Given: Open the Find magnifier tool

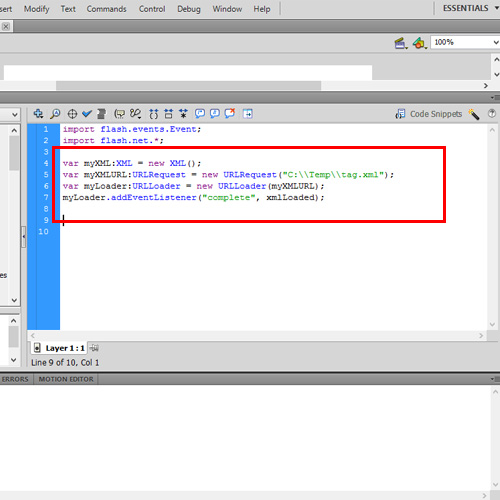Looking at the screenshot, I should pyautogui.click(x=55, y=114).
